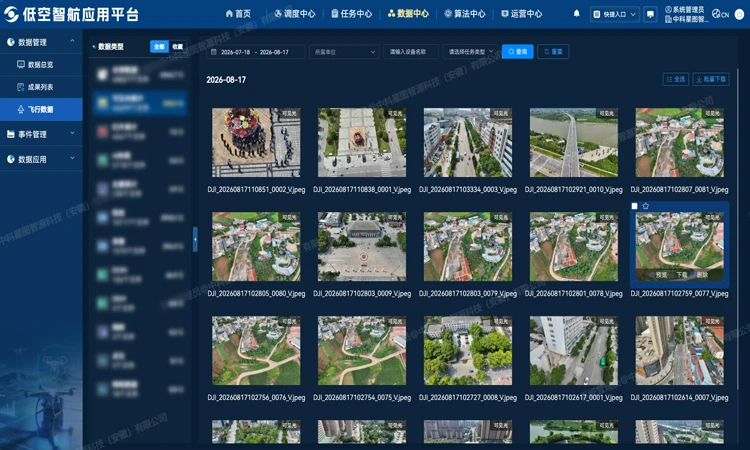Select the 收藏 data type toggle

[177, 46]
